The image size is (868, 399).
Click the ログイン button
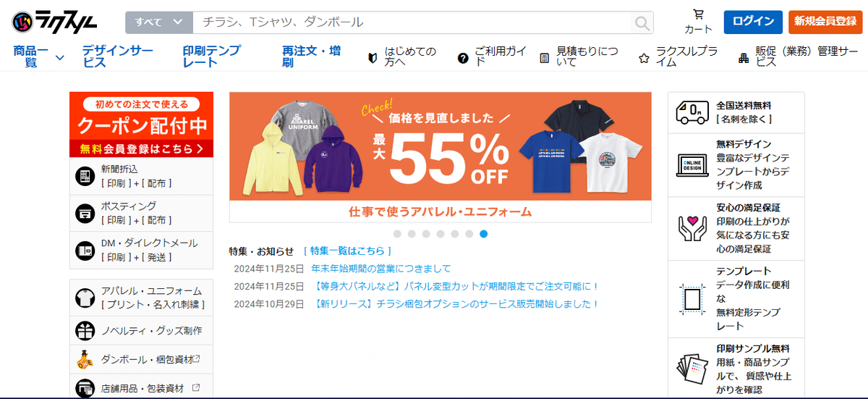pyautogui.click(x=753, y=22)
